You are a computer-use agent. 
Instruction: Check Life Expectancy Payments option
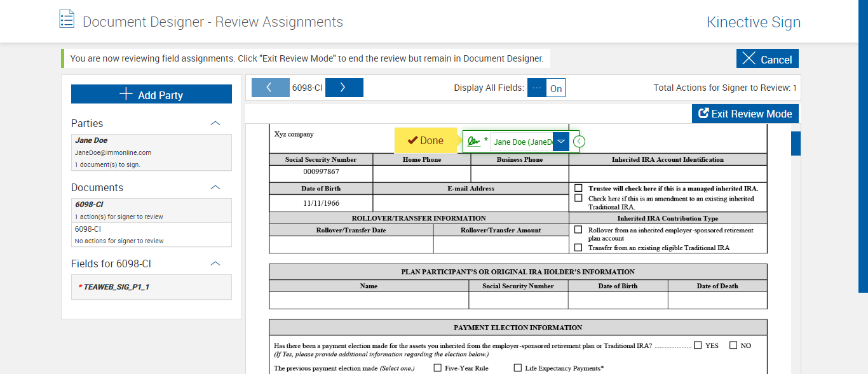[517, 368]
